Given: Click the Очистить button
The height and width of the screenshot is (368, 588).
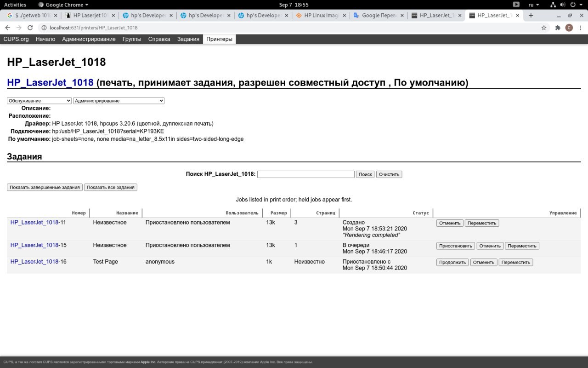Looking at the screenshot, I should 389,174.
